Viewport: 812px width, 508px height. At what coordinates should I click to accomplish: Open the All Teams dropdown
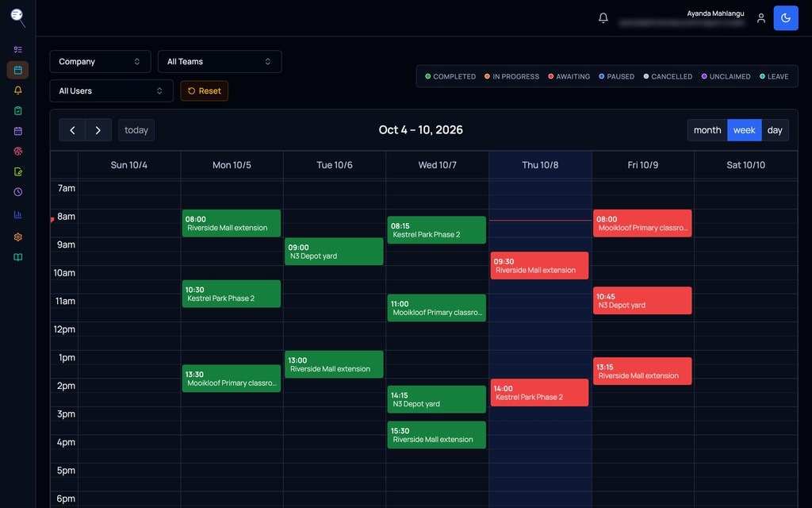tap(220, 62)
